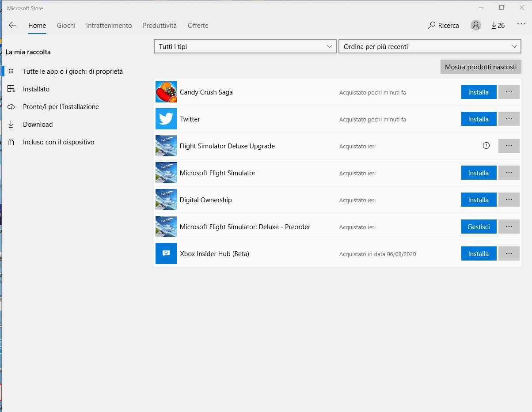Open more options for Candy Crush Saga

[x=509, y=92]
